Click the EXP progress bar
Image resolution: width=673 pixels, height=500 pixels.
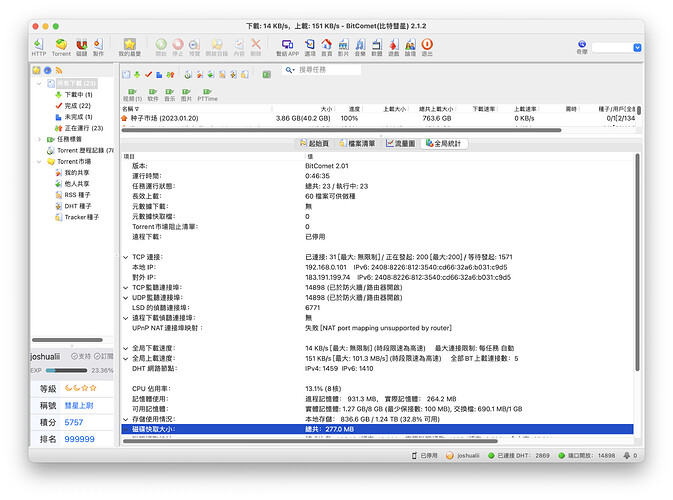coord(66,370)
